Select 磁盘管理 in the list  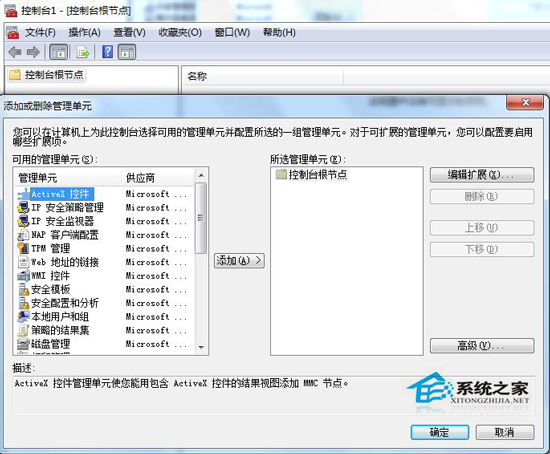(x=51, y=344)
